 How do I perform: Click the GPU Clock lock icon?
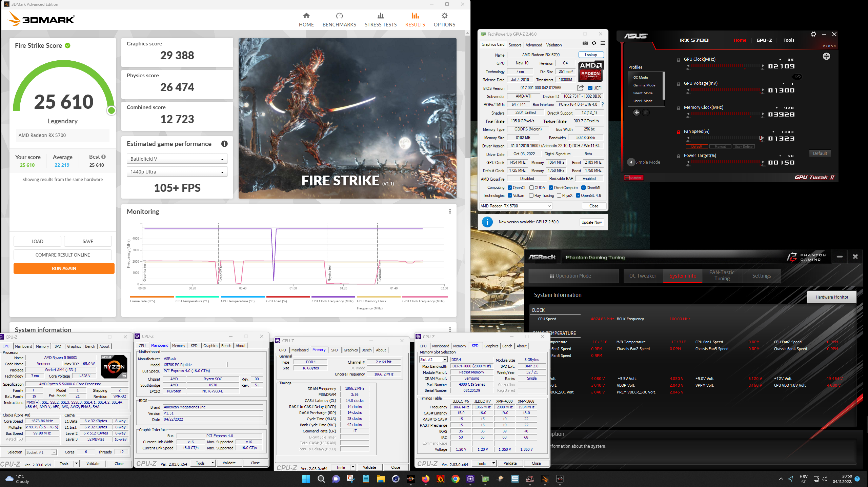[x=678, y=60]
